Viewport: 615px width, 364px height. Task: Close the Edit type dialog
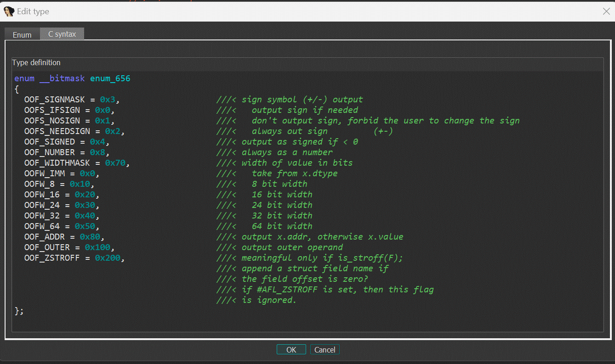[x=606, y=11]
